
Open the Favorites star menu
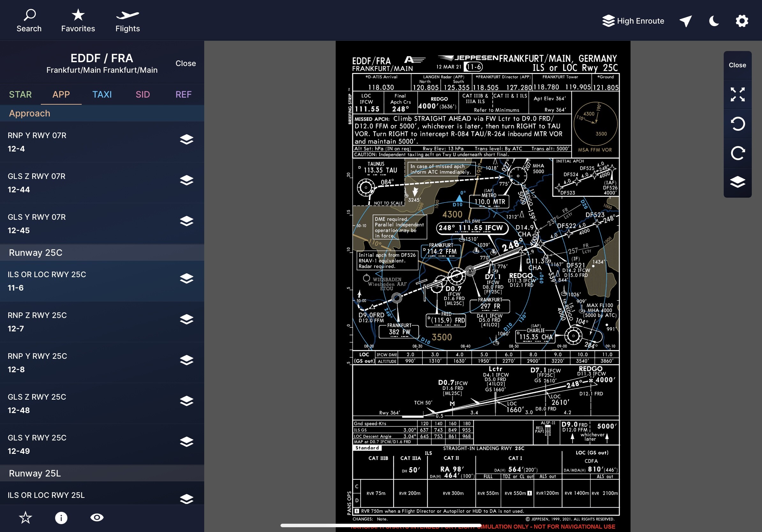click(78, 20)
